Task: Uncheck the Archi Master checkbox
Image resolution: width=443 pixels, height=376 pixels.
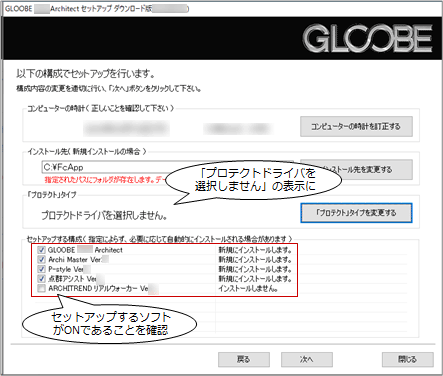Action: pyautogui.click(x=41, y=259)
